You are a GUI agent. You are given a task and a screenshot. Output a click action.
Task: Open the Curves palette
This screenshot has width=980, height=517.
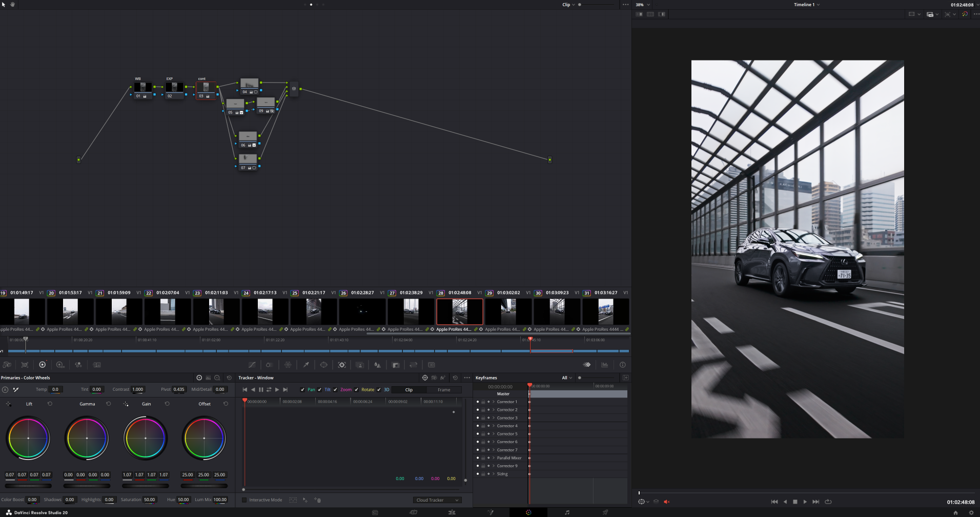pyautogui.click(x=252, y=365)
